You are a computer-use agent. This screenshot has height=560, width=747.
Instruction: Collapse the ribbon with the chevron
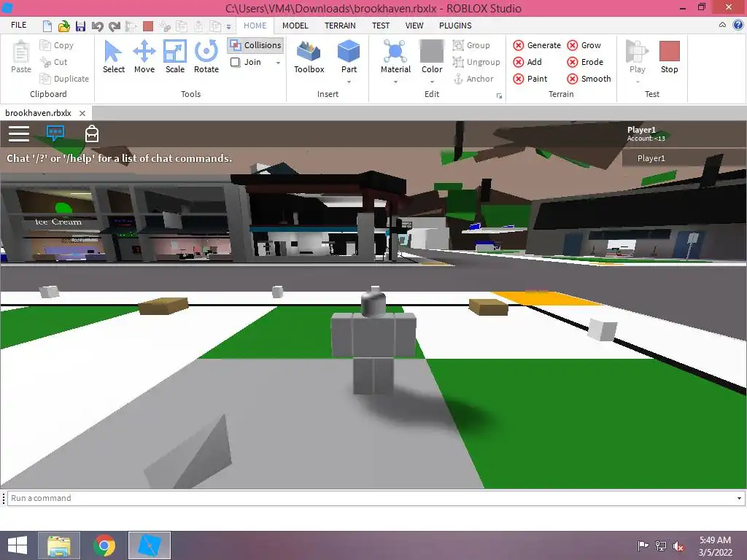pos(722,26)
